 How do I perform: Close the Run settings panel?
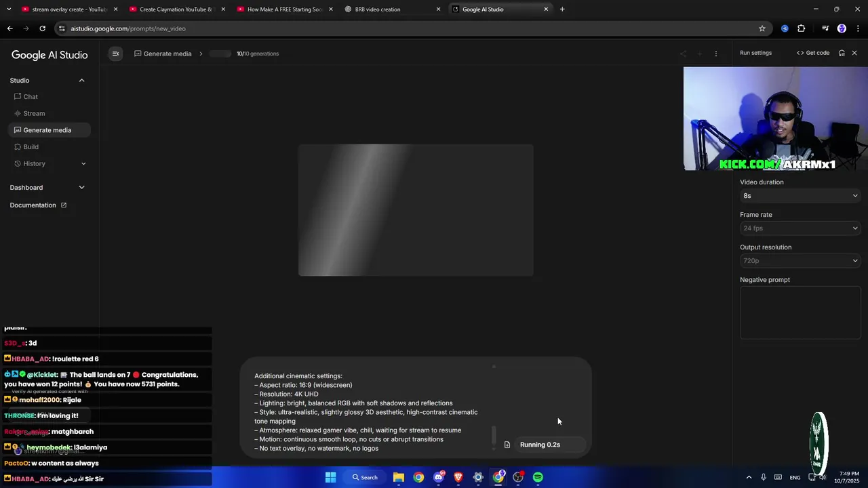point(854,53)
